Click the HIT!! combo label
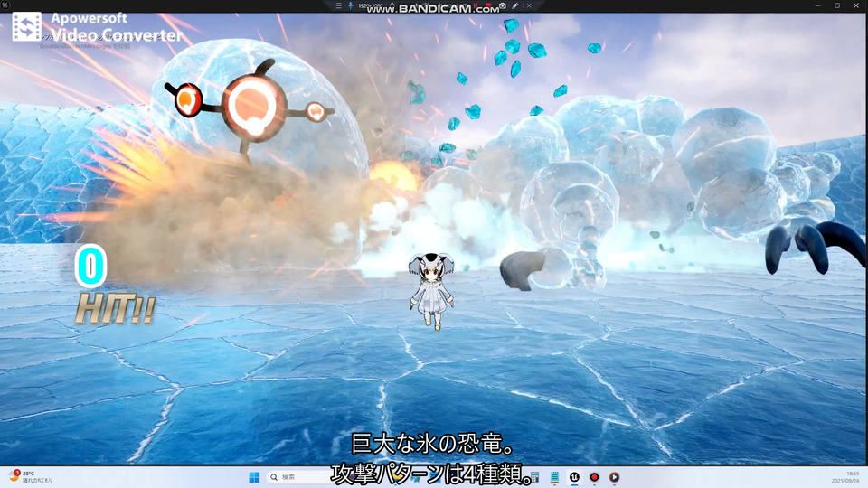This screenshot has width=868, height=488. pyautogui.click(x=115, y=309)
